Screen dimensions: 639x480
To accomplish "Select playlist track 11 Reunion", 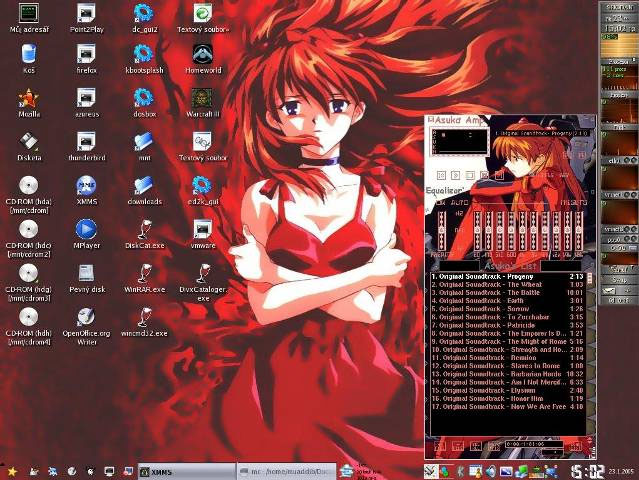I will point(507,358).
